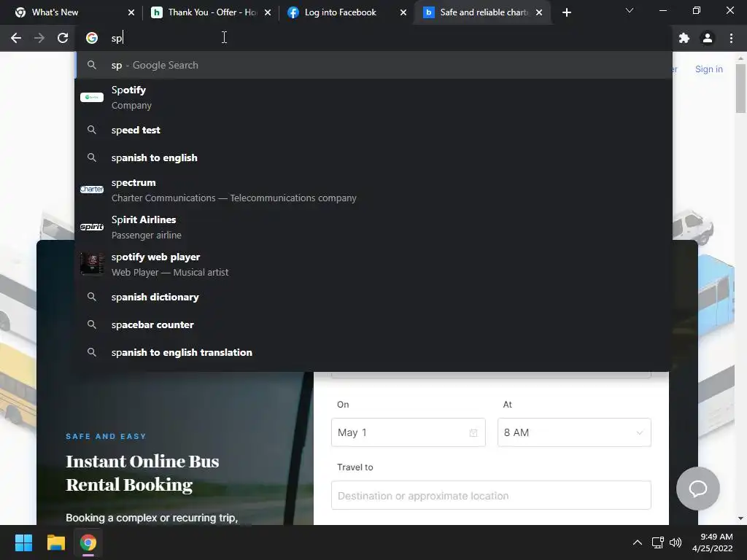The width and height of the screenshot is (747, 560).
Task: Click the Spotify logo thumbnail
Action: (92, 98)
